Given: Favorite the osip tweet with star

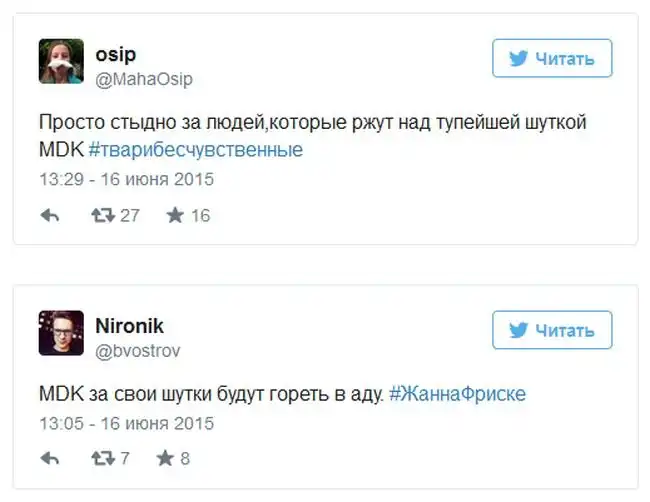Looking at the screenshot, I should pos(176,215).
